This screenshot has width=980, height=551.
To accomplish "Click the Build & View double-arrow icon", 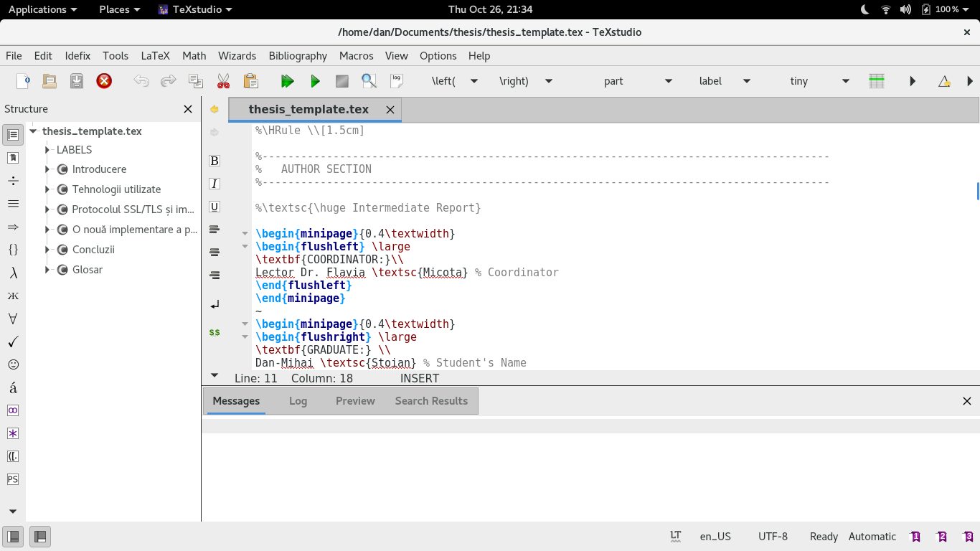I will click(x=288, y=81).
